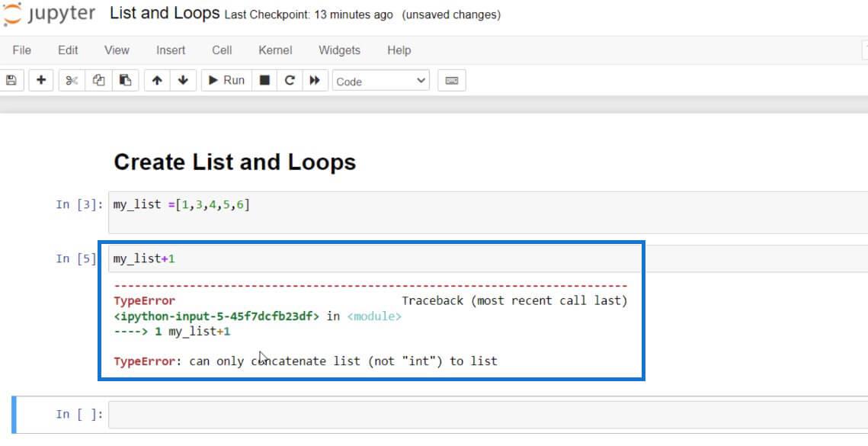Open the Insert menu
The height and width of the screenshot is (446, 868).
coord(171,50)
